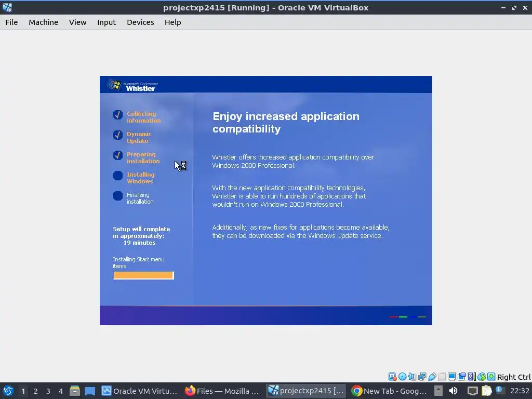The width and height of the screenshot is (532, 399).
Task: Switch to workspace 4
Action: click(x=61, y=391)
